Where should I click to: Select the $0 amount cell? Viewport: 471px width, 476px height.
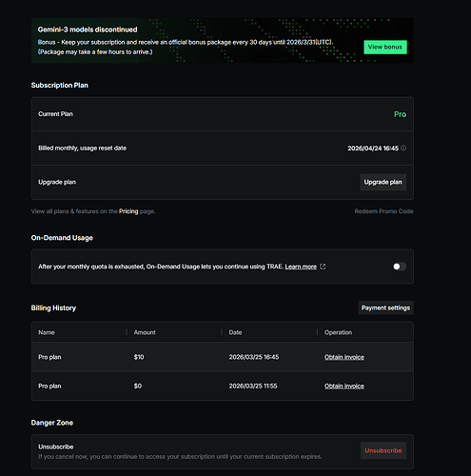[x=138, y=387]
